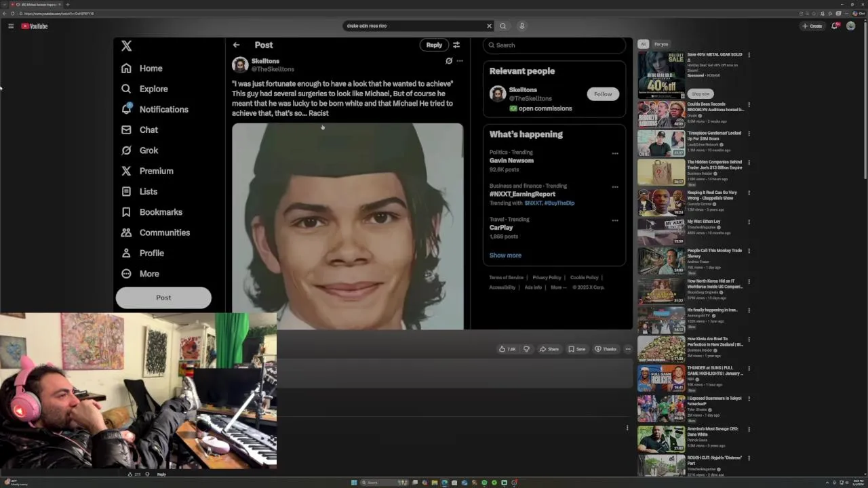This screenshot has width=868, height=488.
Task: Click the Grok icon on Skelltons post
Action: coord(448,60)
